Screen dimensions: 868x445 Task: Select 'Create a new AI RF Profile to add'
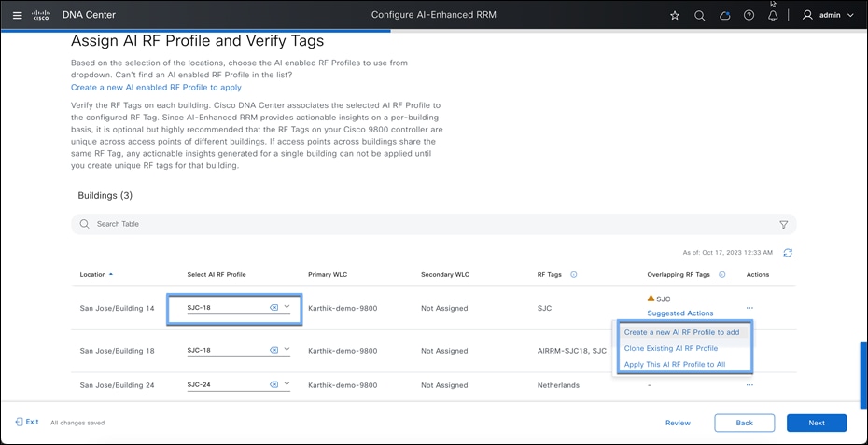click(x=681, y=333)
